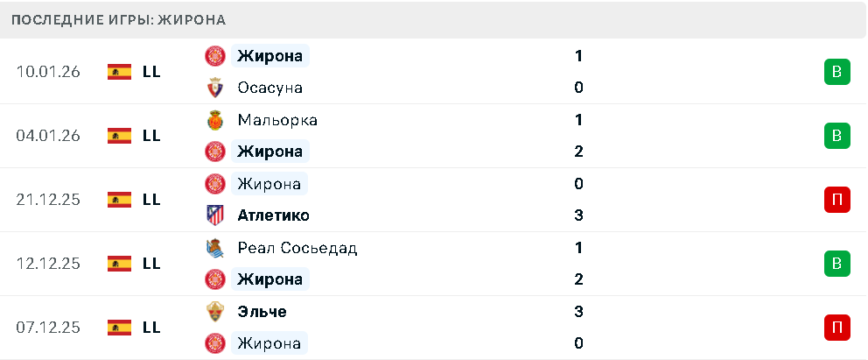This screenshot has height=360, width=868.
Task: Click the green win badge for 10.01.26
Action: click(x=837, y=72)
